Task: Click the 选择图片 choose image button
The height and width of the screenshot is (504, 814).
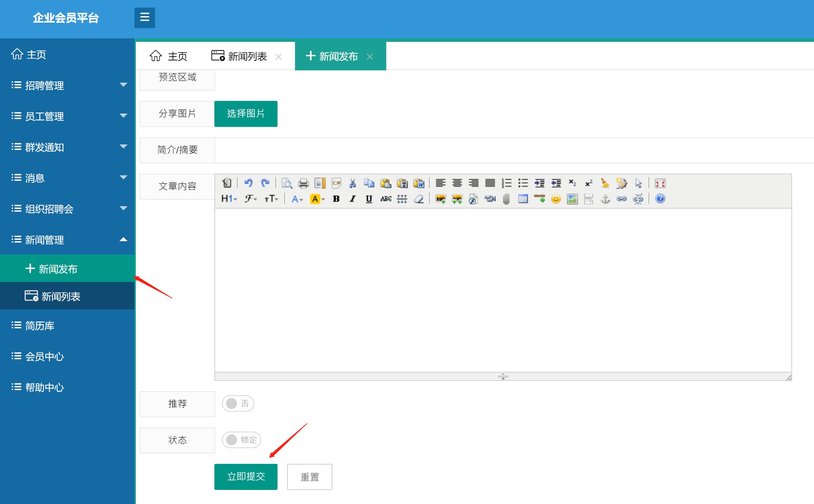Action: (x=246, y=114)
